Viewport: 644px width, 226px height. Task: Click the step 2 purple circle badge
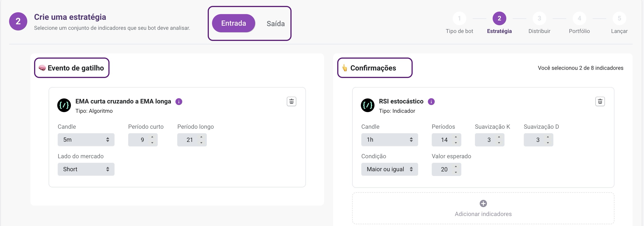(18, 21)
